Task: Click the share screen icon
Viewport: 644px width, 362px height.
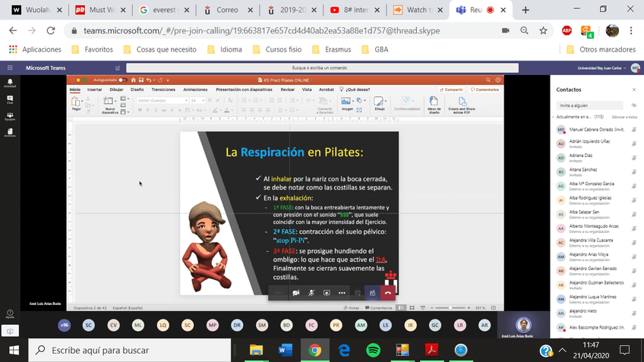Action: tap(327, 293)
